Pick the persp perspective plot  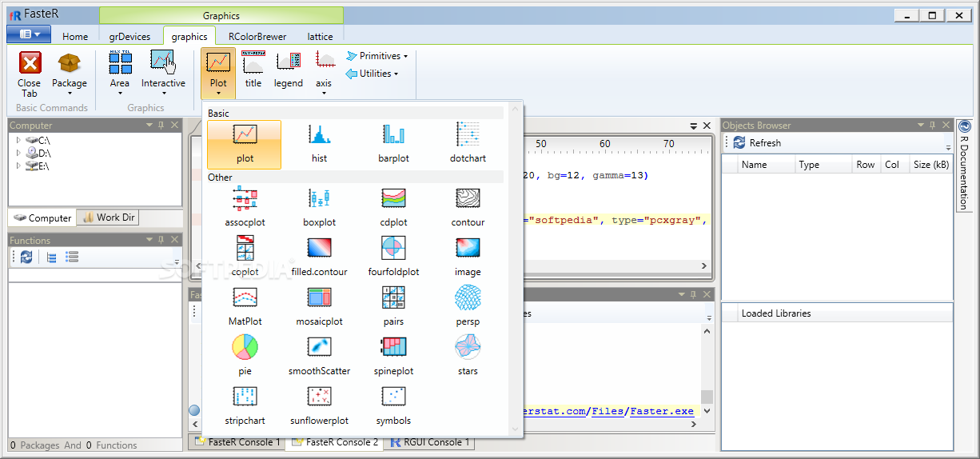tap(468, 307)
